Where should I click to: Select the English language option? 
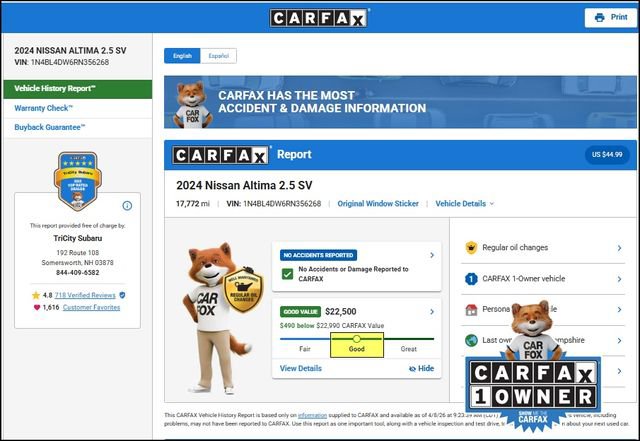(x=182, y=56)
